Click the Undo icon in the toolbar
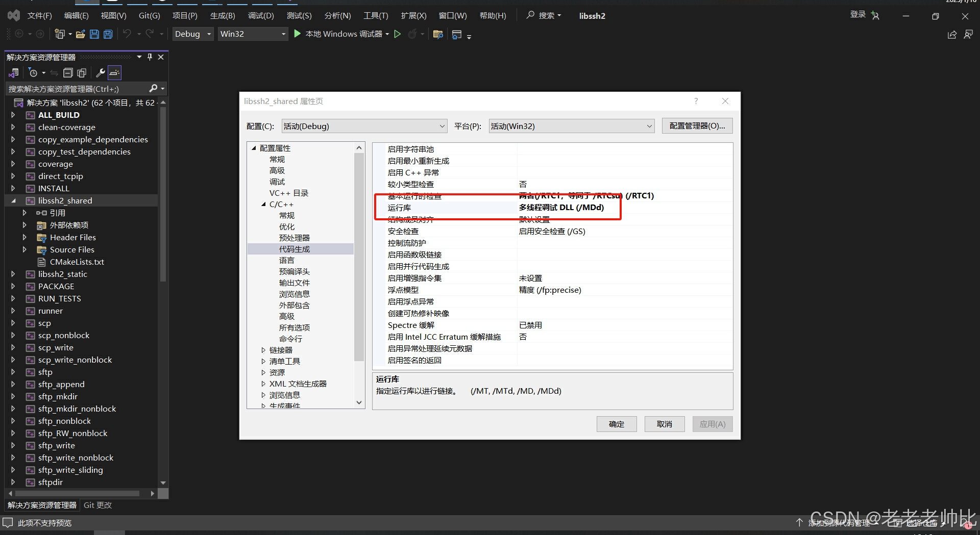The image size is (980, 535). 127,34
